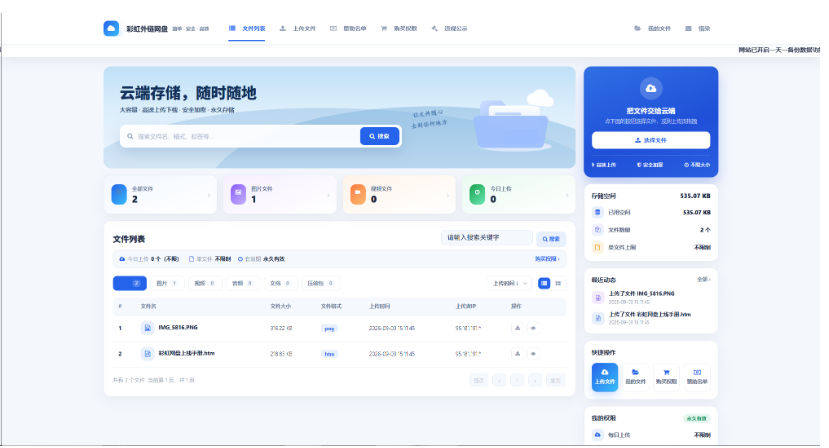Click the page 1 number button
Viewport: 829px width, 448px height.
click(517, 380)
